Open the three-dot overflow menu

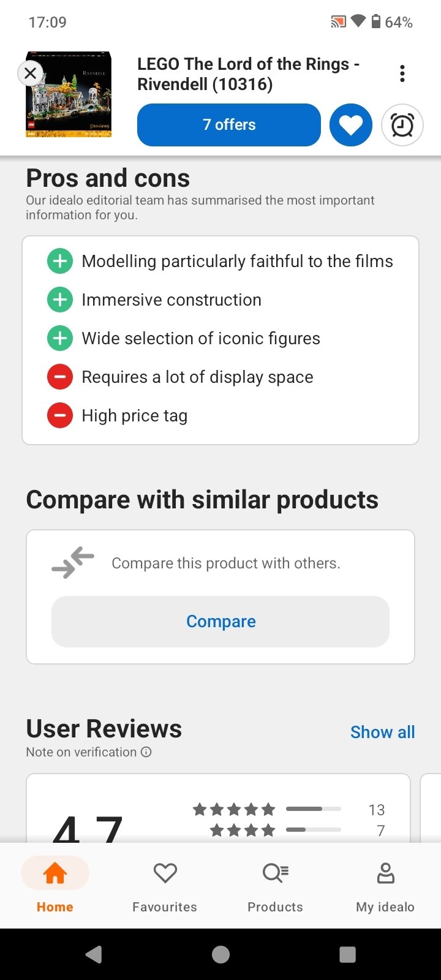tap(402, 73)
